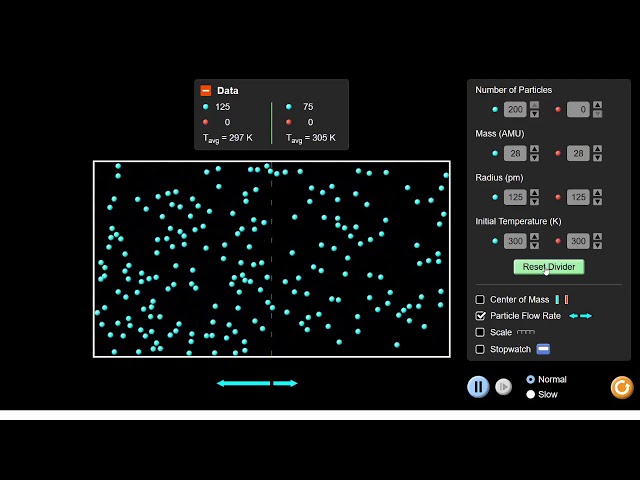This screenshot has width=640, height=480.
Task: Increase the cyan particle Mass value
Action: pyautogui.click(x=534, y=149)
